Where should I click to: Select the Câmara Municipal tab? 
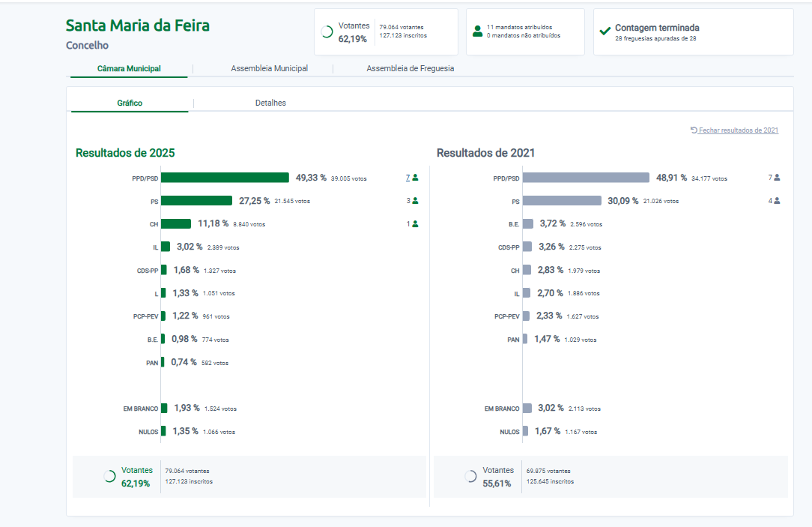pyautogui.click(x=129, y=68)
